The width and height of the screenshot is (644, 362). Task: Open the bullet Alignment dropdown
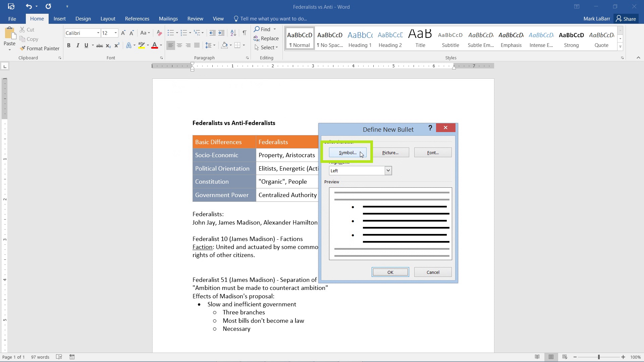click(388, 171)
